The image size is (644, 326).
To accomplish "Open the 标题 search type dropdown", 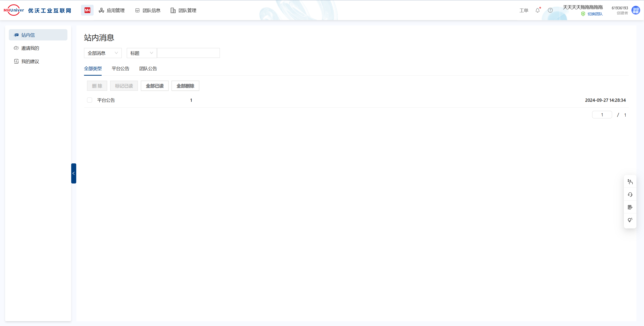I will point(142,53).
